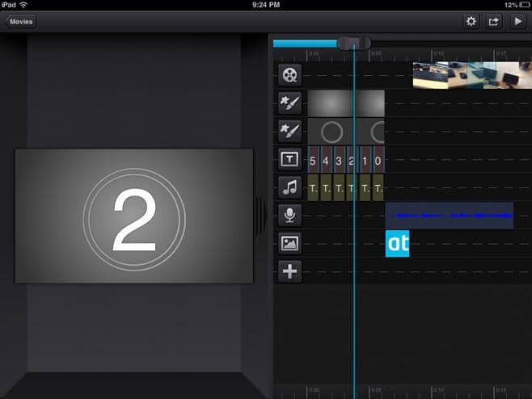Image resolution: width=532 pixels, height=399 pixels.
Task: Select the video clip thumbnail on timeline
Action: coord(472,75)
